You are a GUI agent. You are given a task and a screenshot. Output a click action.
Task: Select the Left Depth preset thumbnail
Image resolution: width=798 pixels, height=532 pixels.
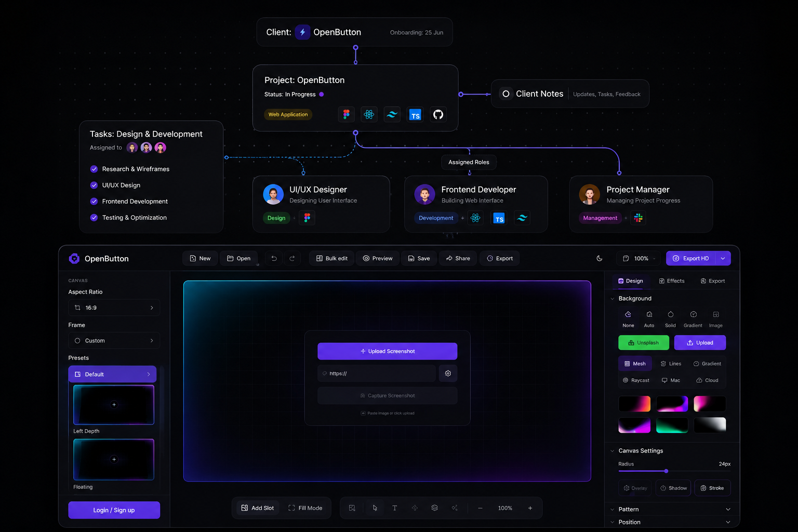pos(114,405)
